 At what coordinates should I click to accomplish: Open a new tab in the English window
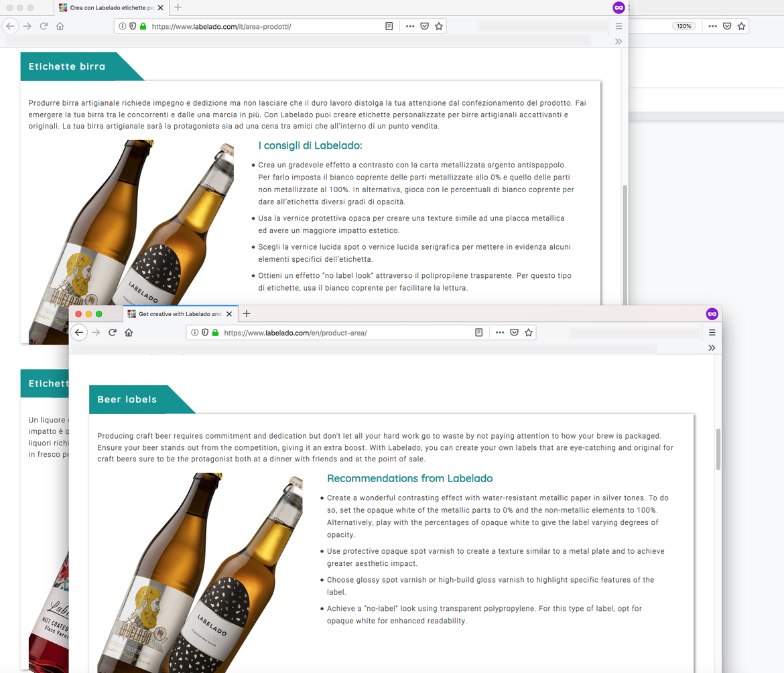(247, 314)
